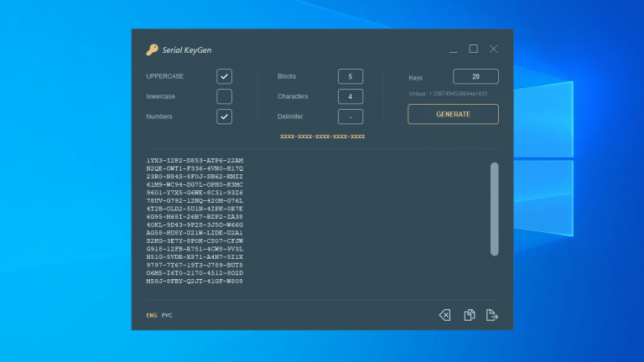Clear the key list with the backspace icon
The height and width of the screenshot is (362, 644).
pos(444,315)
